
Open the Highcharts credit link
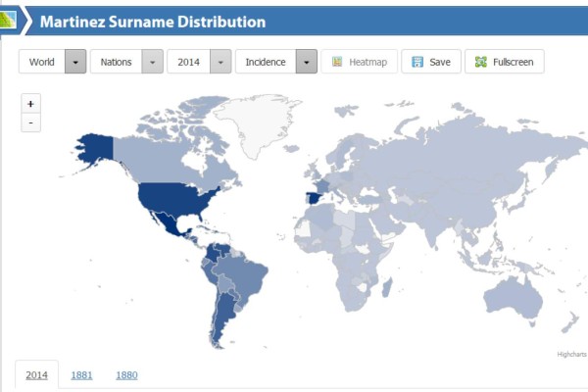[570, 354]
